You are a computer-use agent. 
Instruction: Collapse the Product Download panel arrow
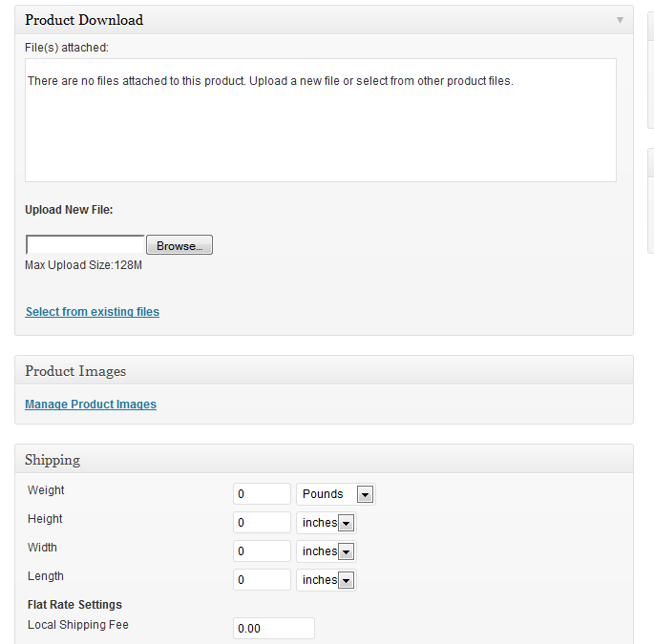coord(620,20)
